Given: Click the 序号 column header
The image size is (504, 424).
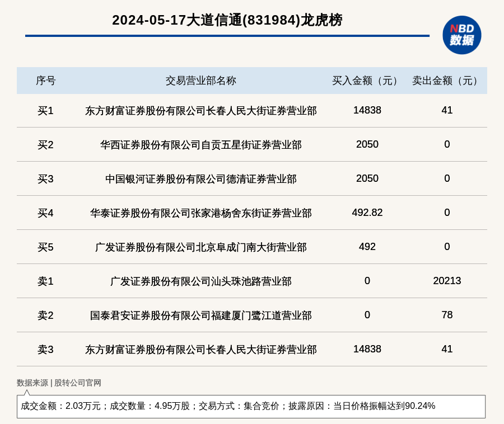Looking at the screenshot, I should pyautogui.click(x=46, y=81).
